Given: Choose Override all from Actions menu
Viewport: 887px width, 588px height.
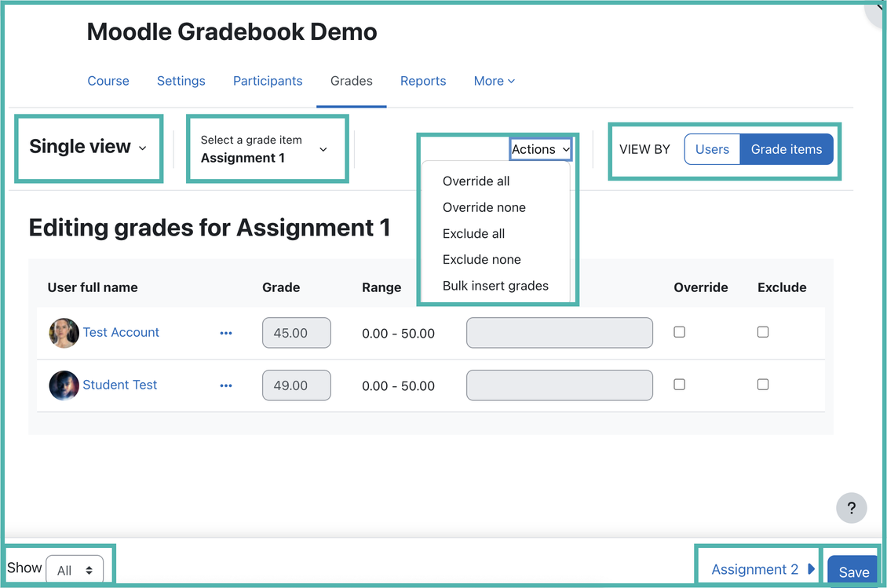Looking at the screenshot, I should [x=476, y=181].
